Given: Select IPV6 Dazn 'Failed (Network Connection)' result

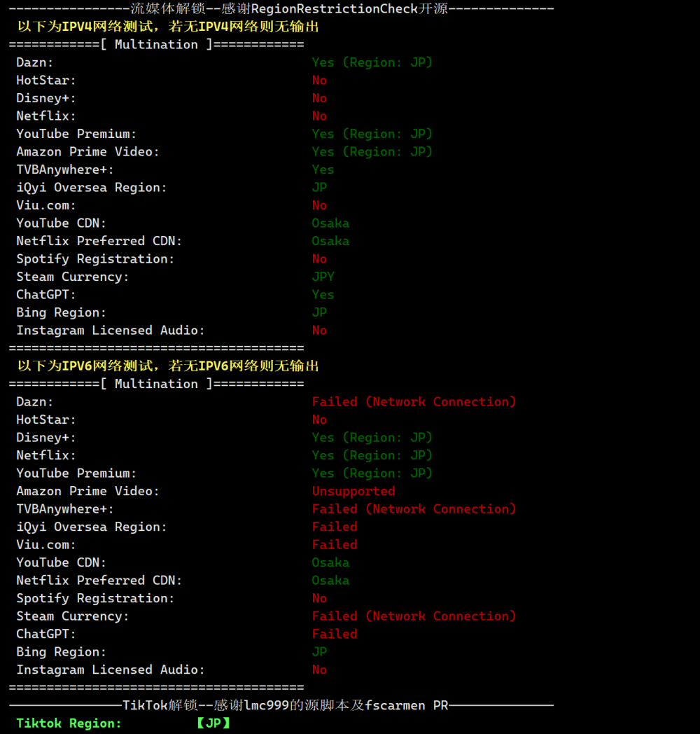Looking at the screenshot, I should click(414, 402).
